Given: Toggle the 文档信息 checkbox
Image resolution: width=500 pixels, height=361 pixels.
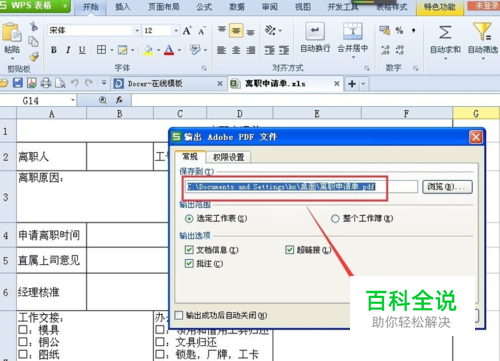Looking at the screenshot, I should tap(189, 250).
